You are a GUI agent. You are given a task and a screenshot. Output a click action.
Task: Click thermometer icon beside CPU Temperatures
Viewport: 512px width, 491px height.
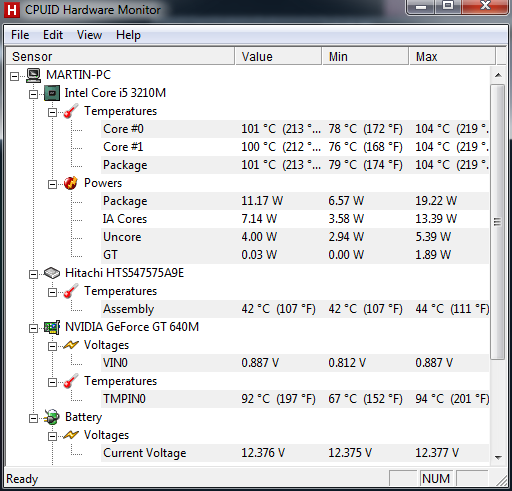pyautogui.click(x=71, y=111)
